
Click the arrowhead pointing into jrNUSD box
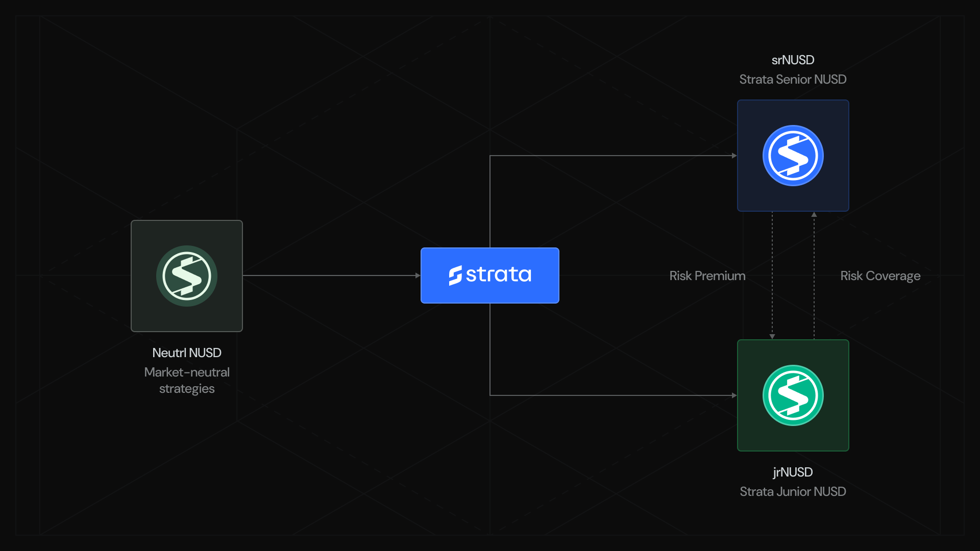point(734,395)
